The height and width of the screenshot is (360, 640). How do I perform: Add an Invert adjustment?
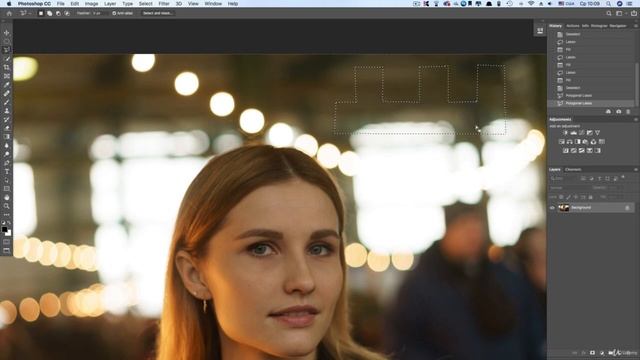[566, 151]
